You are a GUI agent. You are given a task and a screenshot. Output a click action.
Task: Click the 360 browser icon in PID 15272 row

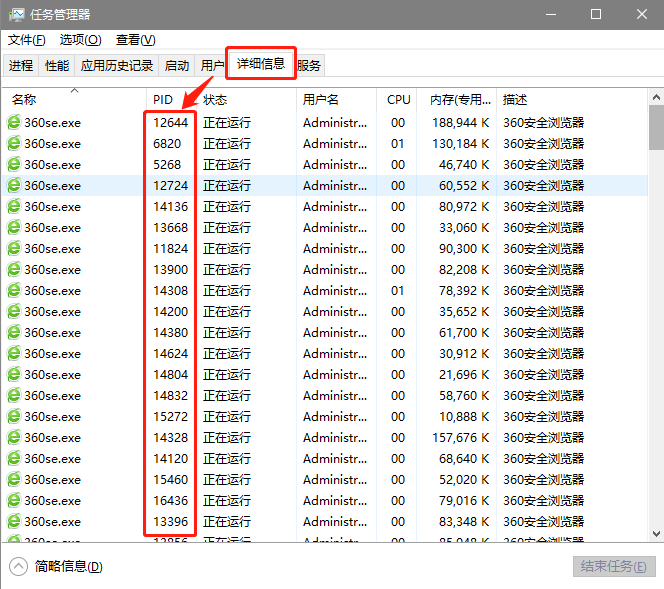tap(14, 416)
